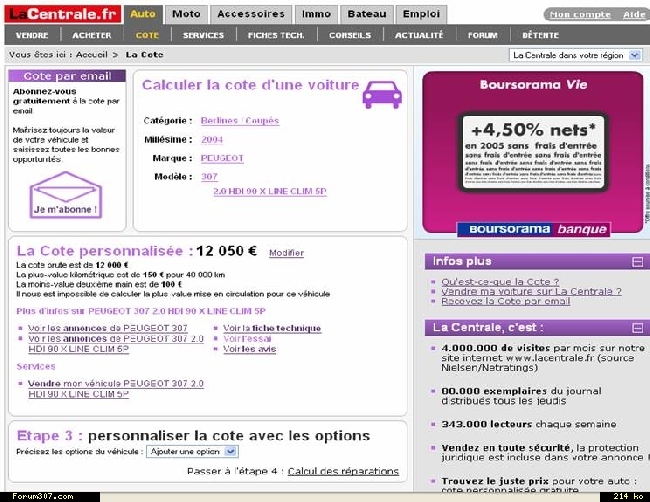Open Voir les annonces de PEUGEOT 307
The image size is (650, 502).
tap(108, 328)
